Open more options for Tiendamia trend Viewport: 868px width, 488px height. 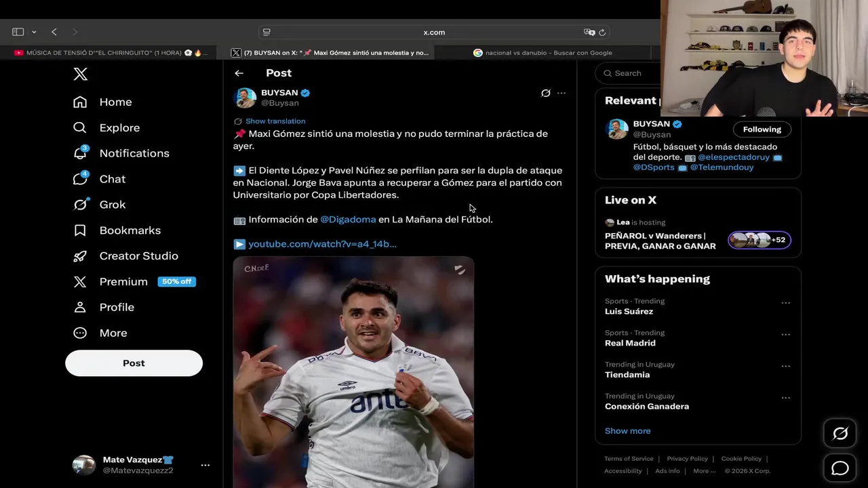[x=785, y=366]
